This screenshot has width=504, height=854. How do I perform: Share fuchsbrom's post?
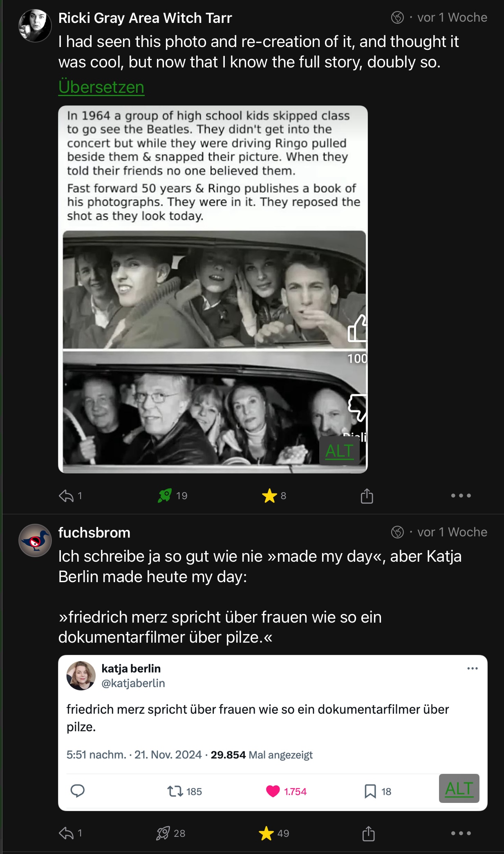(368, 833)
